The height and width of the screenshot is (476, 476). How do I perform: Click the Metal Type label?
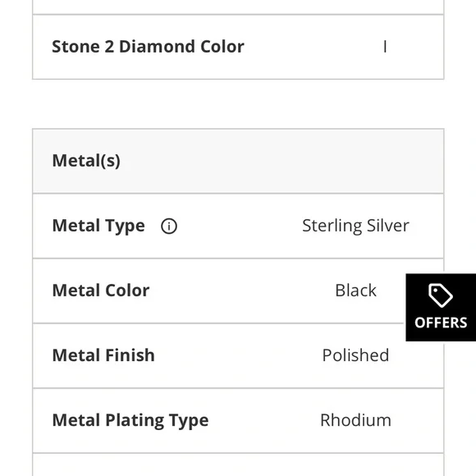point(98,226)
